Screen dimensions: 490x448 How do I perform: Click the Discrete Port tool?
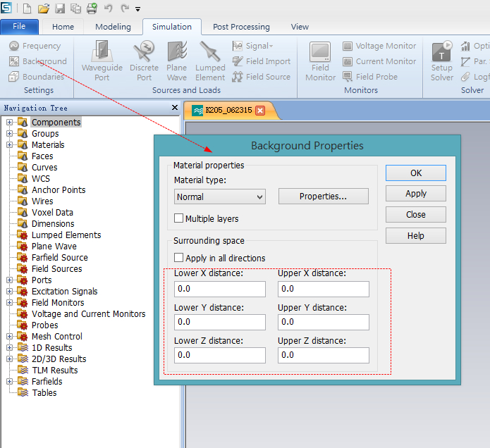(x=144, y=61)
